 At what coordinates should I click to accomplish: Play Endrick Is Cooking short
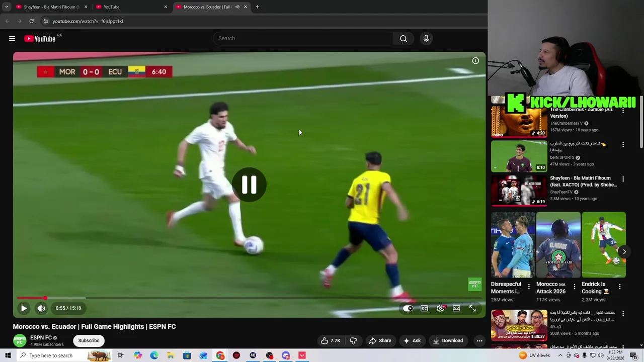pyautogui.click(x=604, y=245)
